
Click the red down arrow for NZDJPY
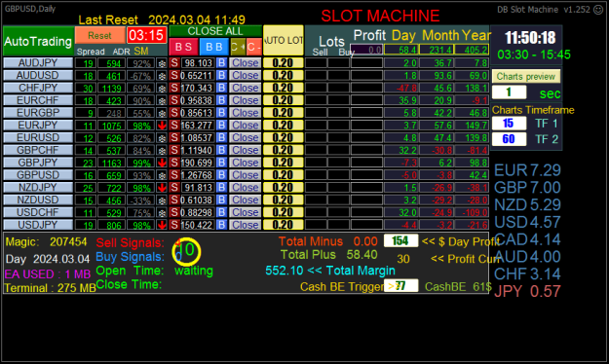point(162,188)
